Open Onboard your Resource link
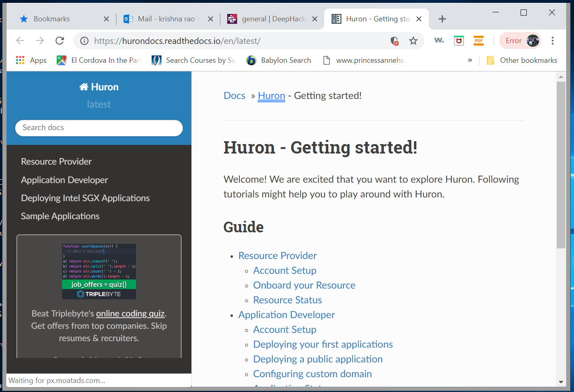574x392 pixels. (304, 285)
